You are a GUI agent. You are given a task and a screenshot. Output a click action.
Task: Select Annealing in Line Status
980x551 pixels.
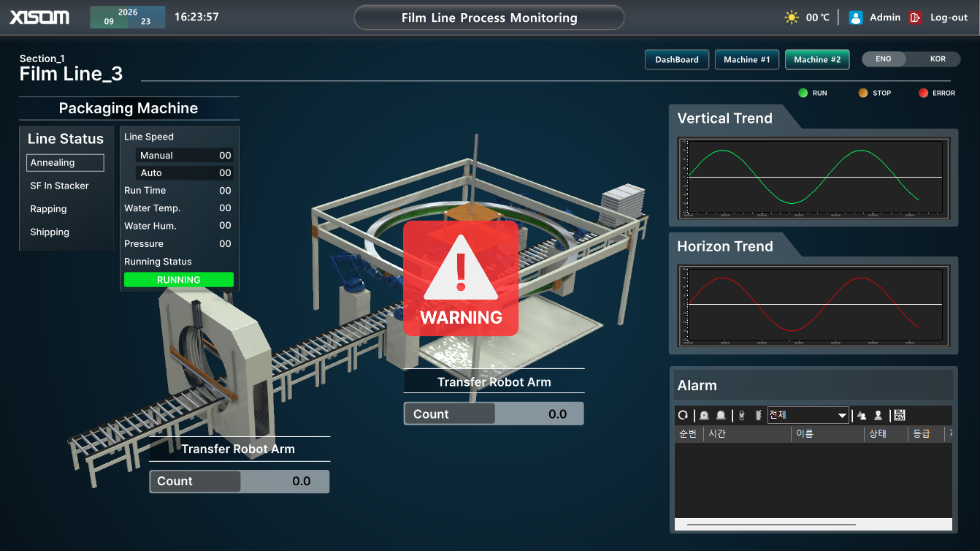(x=65, y=162)
